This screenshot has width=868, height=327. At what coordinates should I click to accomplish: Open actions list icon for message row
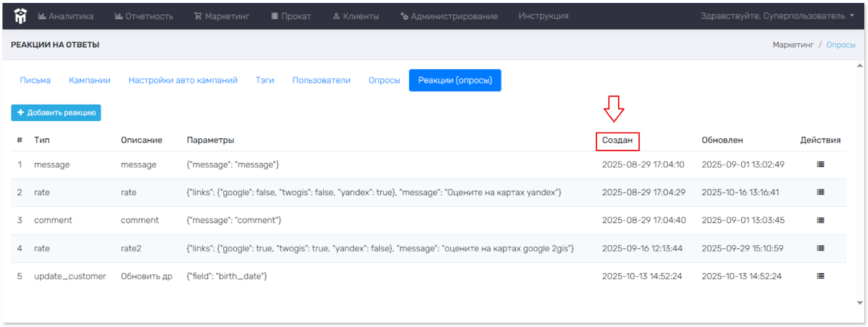[x=820, y=165]
